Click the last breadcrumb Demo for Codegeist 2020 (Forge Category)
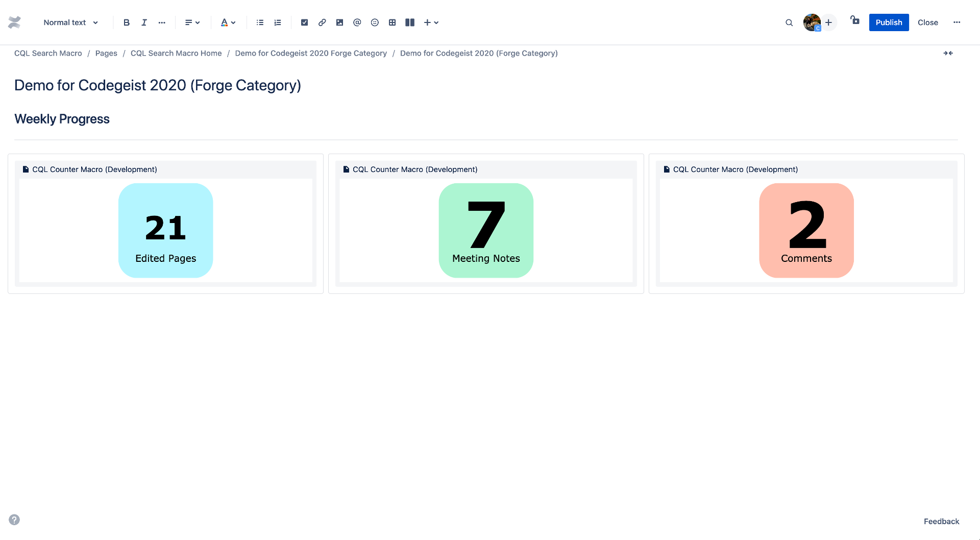 click(x=479, y=53)
